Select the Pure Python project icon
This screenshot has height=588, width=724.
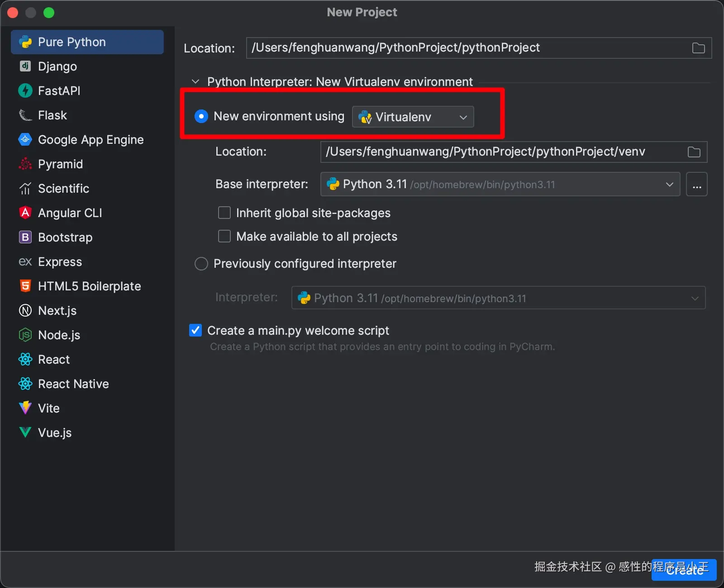point(25,42)
